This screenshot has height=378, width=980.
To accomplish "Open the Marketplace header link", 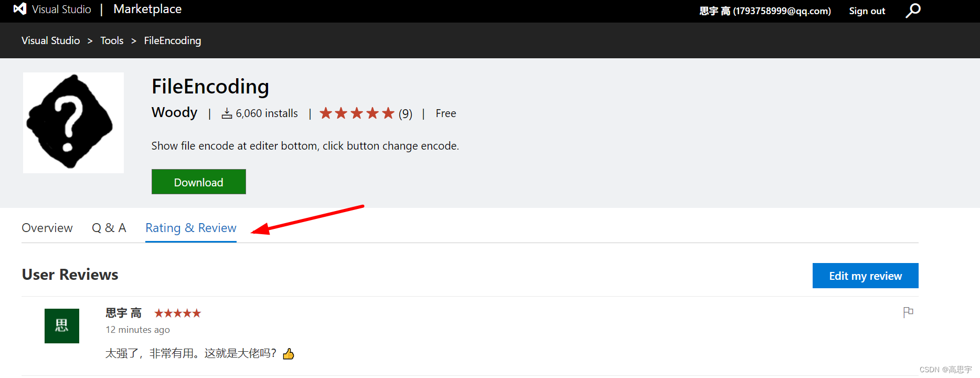I will pos(147,9).
